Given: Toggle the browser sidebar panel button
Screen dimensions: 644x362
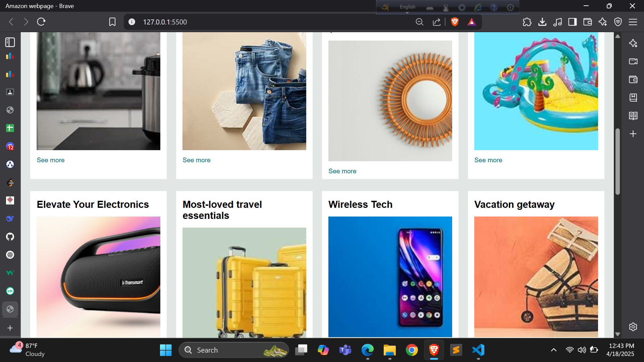Looking at the screenshot, I should click(573, 22).
